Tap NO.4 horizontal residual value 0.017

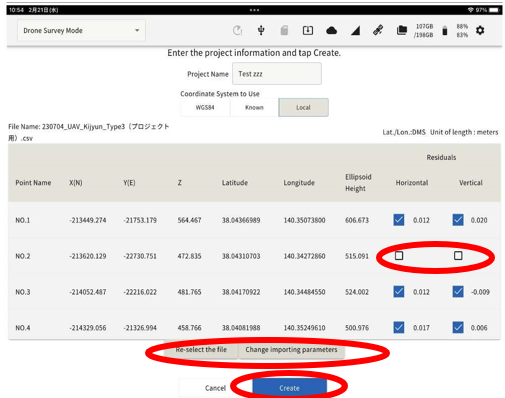pyautogui.click(x=421, y=328)
